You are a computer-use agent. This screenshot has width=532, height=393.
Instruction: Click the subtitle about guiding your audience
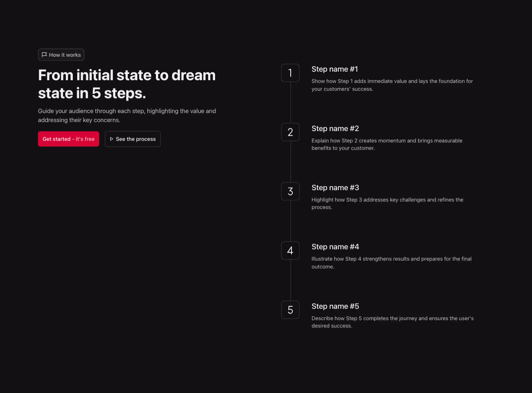tap(127, 115)
